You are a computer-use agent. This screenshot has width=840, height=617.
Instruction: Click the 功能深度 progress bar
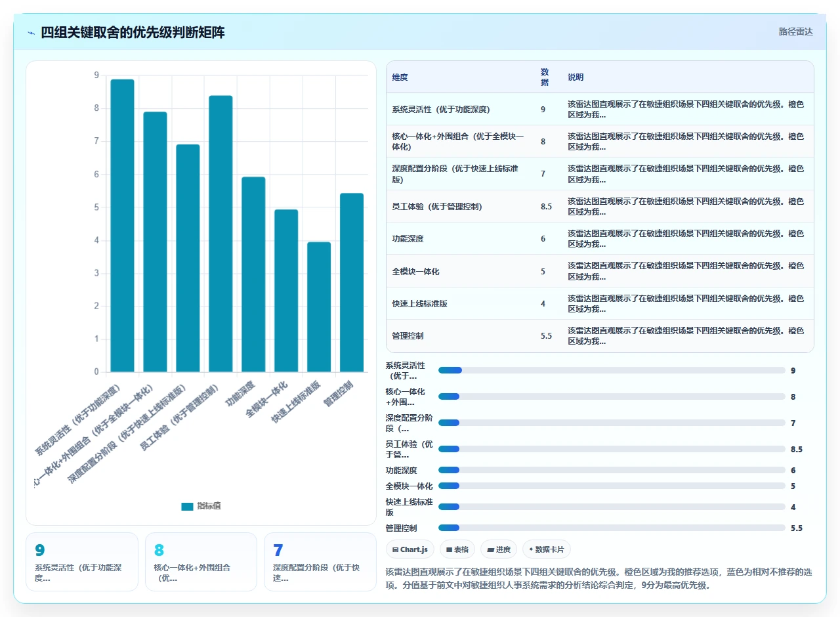tap(612, 470)
